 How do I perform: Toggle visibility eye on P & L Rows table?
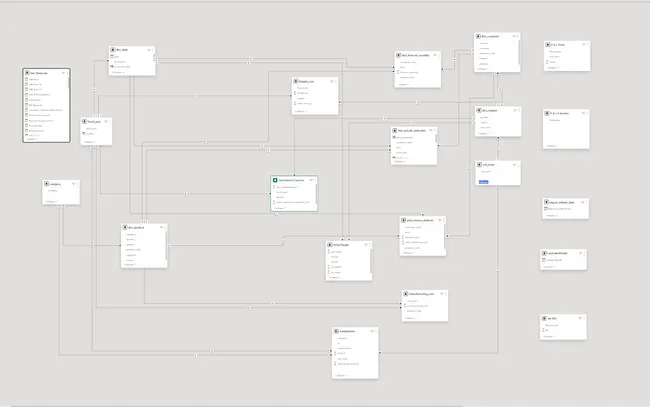[x=584, y=45]
